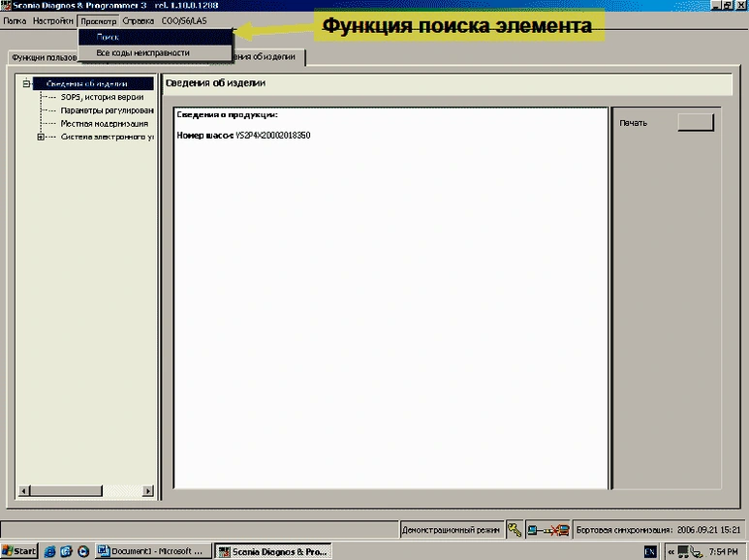The width and height of the screenshot is (749, 560).
Task: Click the tree panel's right scroll arrow
Action: coord(149,490)
